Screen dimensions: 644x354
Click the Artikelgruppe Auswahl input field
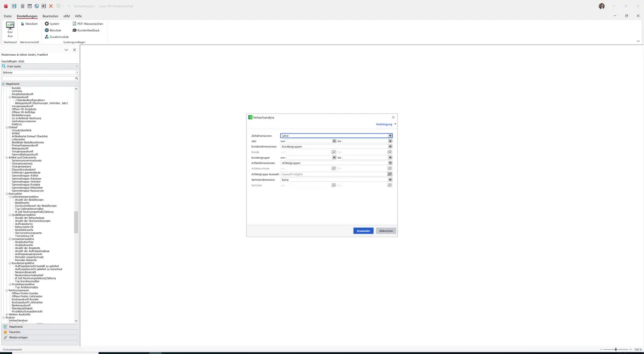[x=334, y=174]
